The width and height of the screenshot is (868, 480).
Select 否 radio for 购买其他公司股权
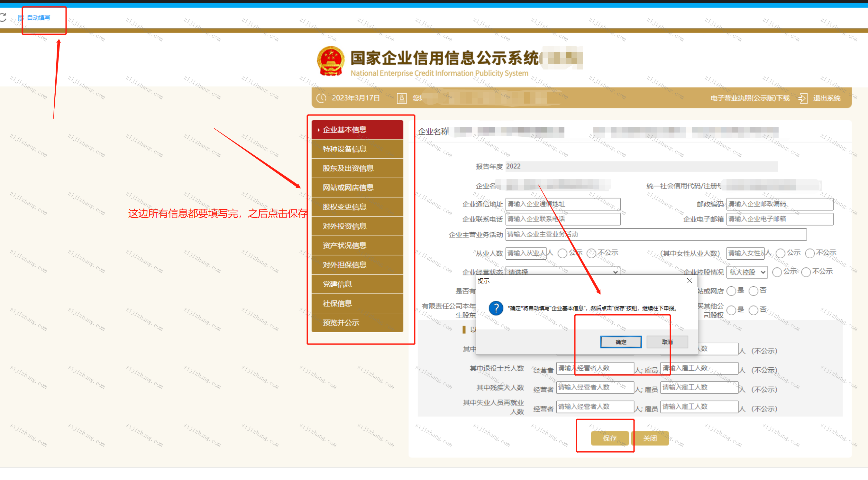753,310
